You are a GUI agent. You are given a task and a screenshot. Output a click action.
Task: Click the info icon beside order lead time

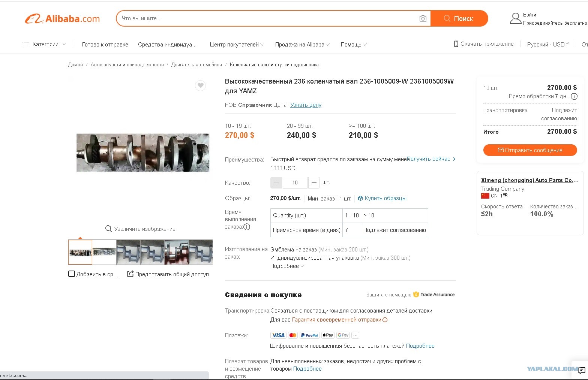[247, 227]
